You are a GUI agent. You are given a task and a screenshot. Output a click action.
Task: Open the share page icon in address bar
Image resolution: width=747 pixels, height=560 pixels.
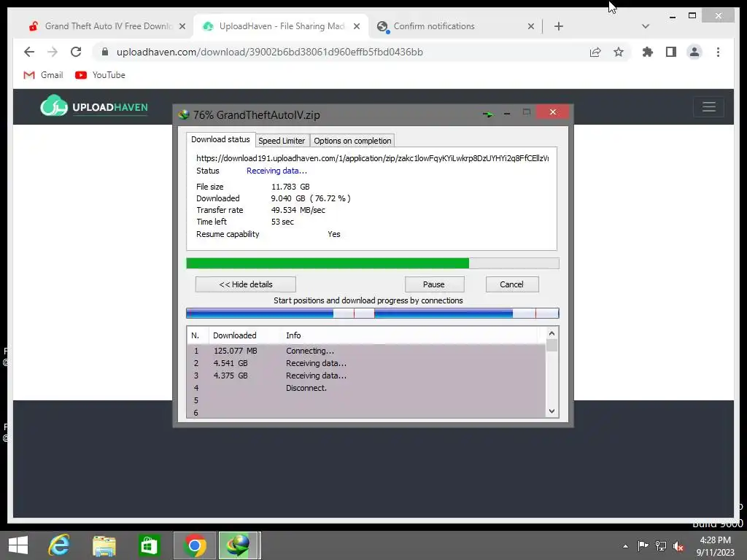[595, 52]
